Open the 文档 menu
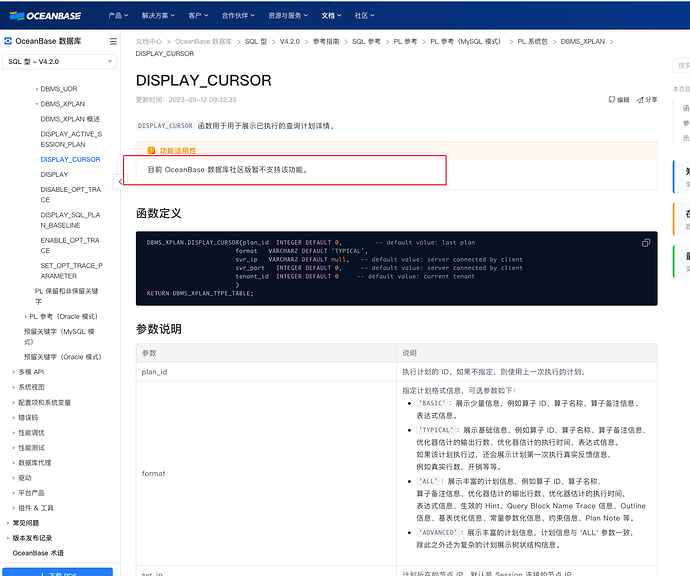 331,15
